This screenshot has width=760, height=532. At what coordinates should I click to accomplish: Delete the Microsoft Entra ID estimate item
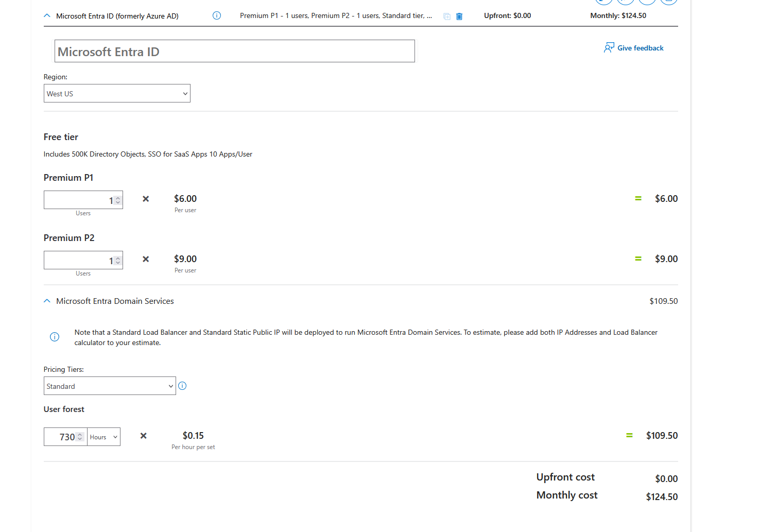click(459, 16)
